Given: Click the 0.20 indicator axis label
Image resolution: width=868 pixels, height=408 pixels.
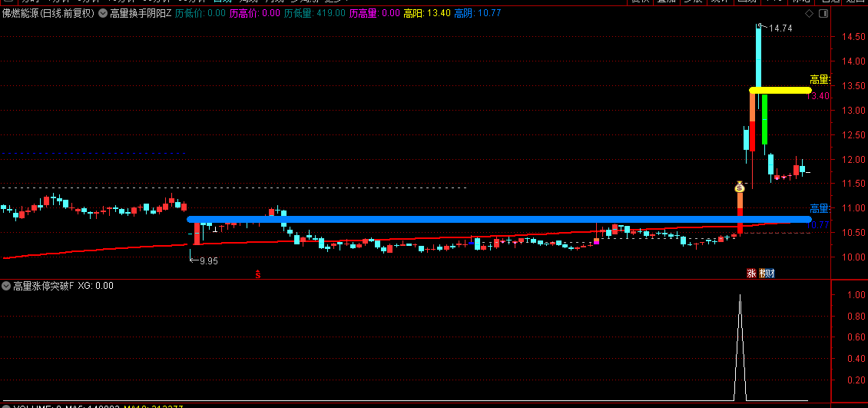Looking at the screenshot, I should tap(856, 380).
